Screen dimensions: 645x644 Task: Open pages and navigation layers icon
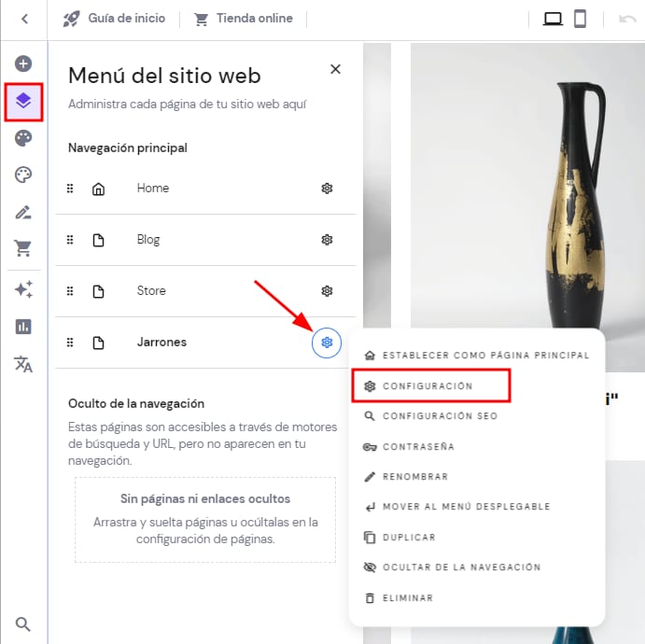[23, 101]
